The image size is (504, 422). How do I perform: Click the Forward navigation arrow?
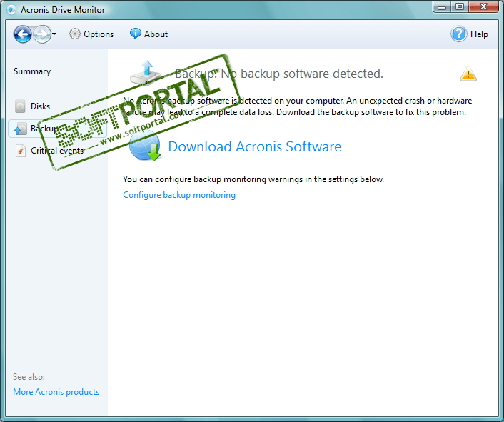[x=42, y=34]
